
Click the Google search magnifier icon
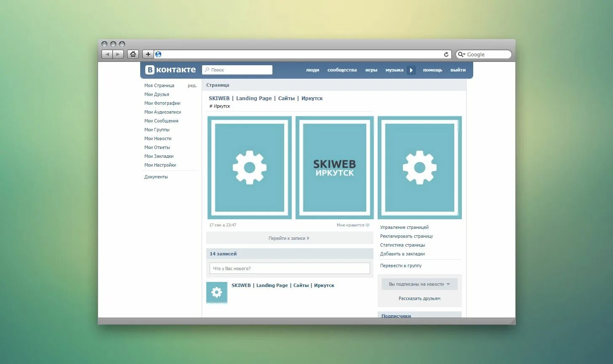point(461,54)
